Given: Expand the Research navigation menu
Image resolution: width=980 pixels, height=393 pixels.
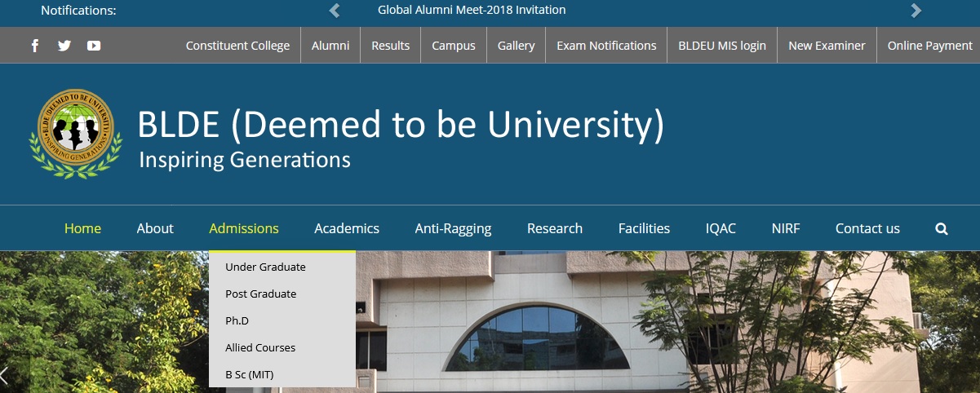Looking at the screenshot, I should pyautogui.click(x=555, y=228).
